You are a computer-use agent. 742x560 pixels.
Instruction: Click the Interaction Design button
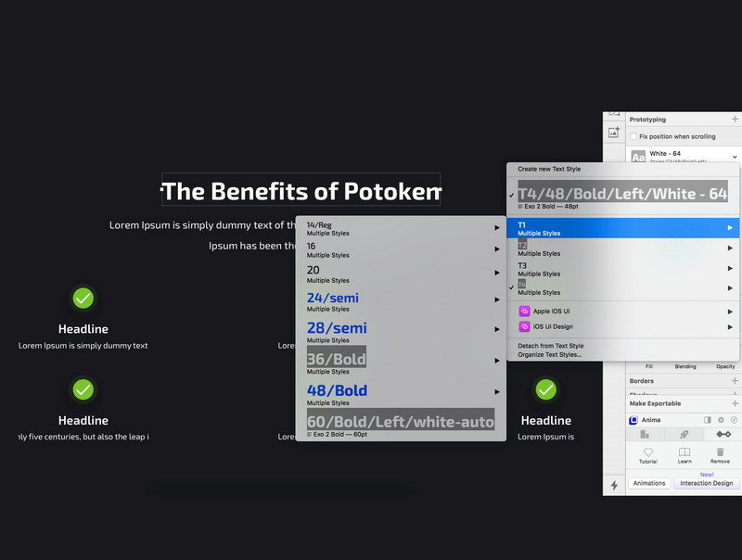pyautogui.click(x=707, y=483)
